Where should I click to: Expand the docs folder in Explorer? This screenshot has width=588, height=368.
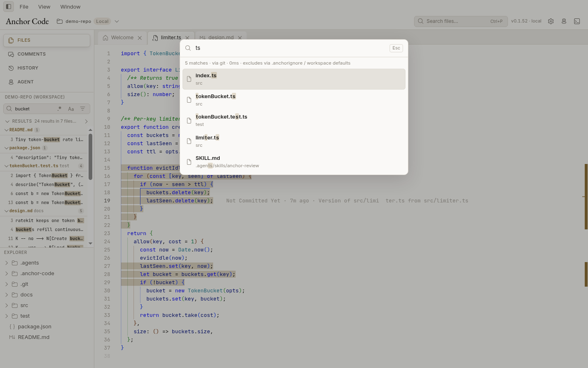pos(7,295)
